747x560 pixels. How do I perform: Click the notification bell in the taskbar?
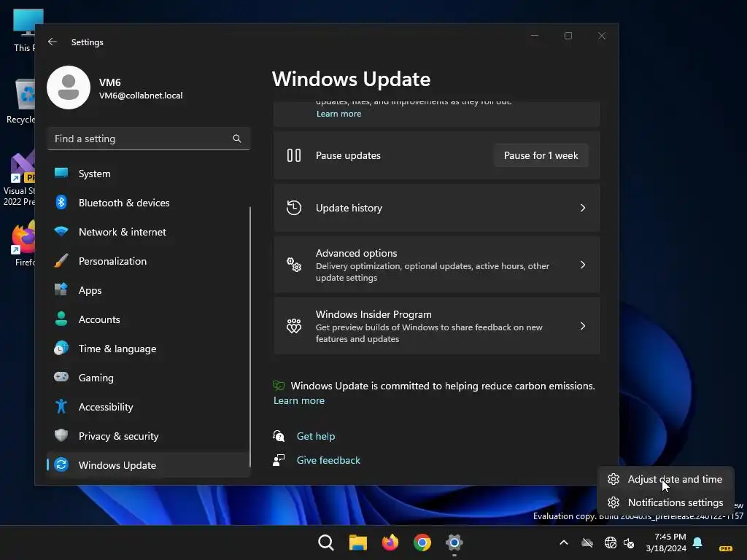[x=697, y=542]
